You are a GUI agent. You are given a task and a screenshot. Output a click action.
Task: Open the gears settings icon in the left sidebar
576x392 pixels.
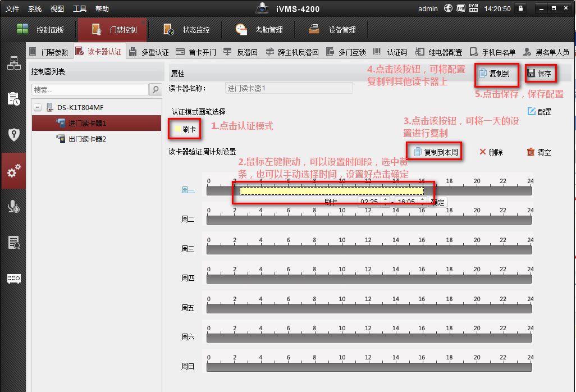click(14, 171)
